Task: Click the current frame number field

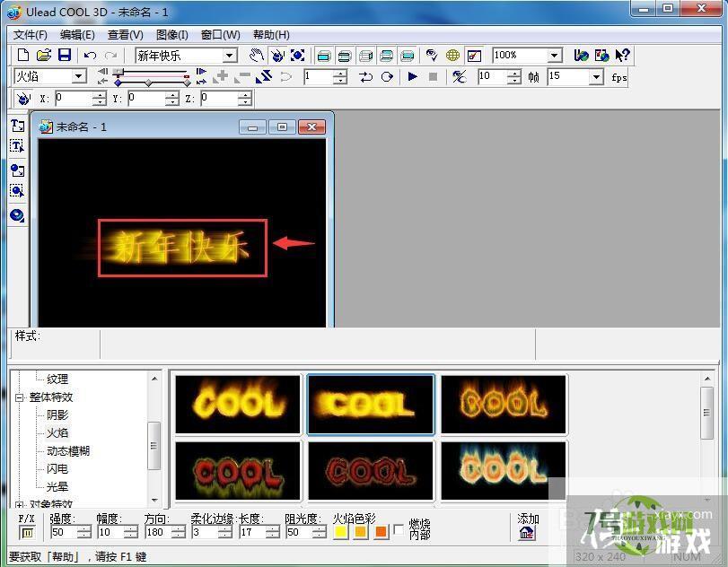Action: pyautogui.click(x=319, y=76)
